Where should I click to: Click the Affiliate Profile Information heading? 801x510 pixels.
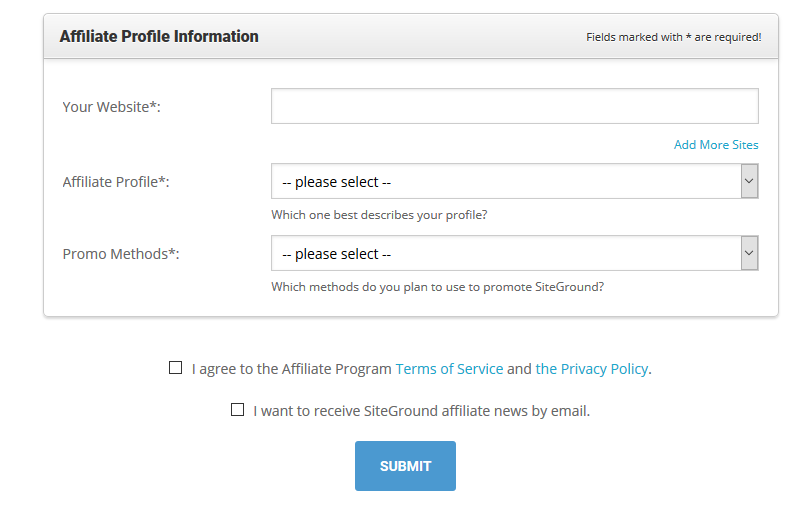click(159, 36)
